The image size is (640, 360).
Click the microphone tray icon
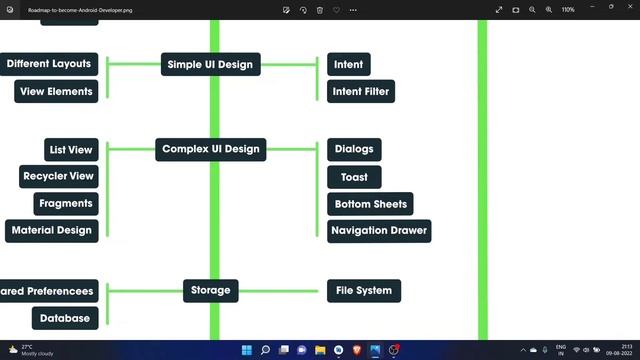(545, 350)
